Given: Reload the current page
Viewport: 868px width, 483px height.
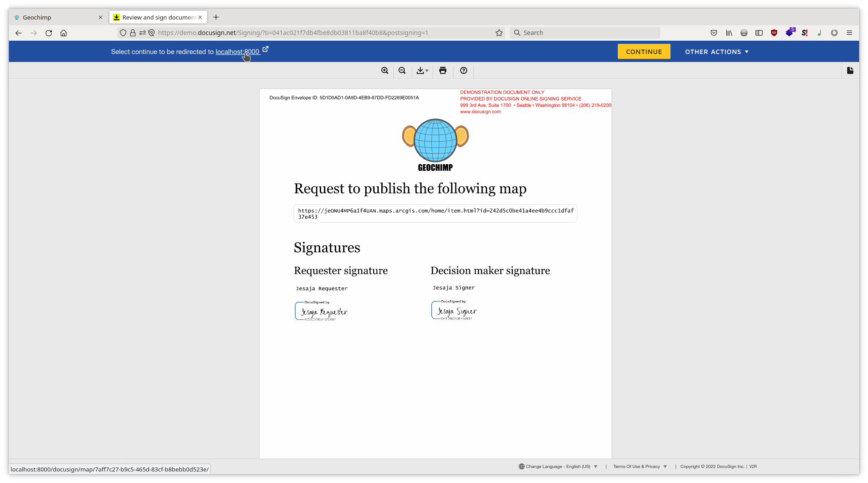Looking at the screenshot, I should (x=49, y=33).
